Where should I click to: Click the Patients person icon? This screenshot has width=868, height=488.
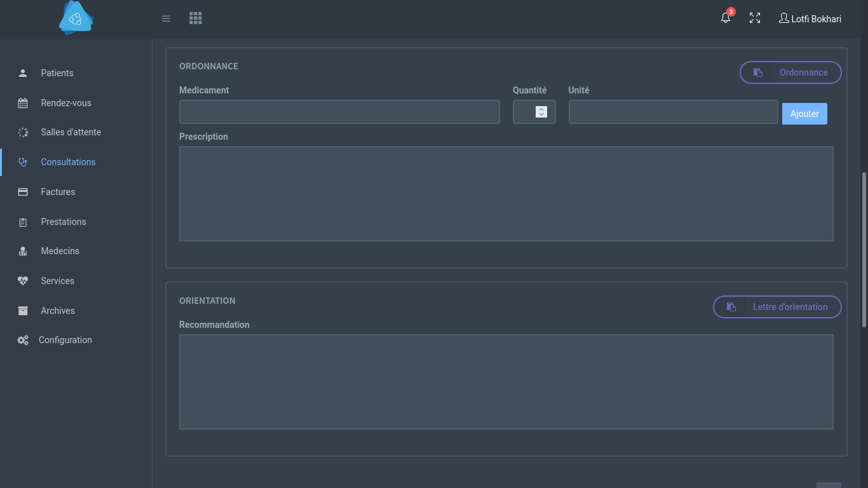coord(23,73)
